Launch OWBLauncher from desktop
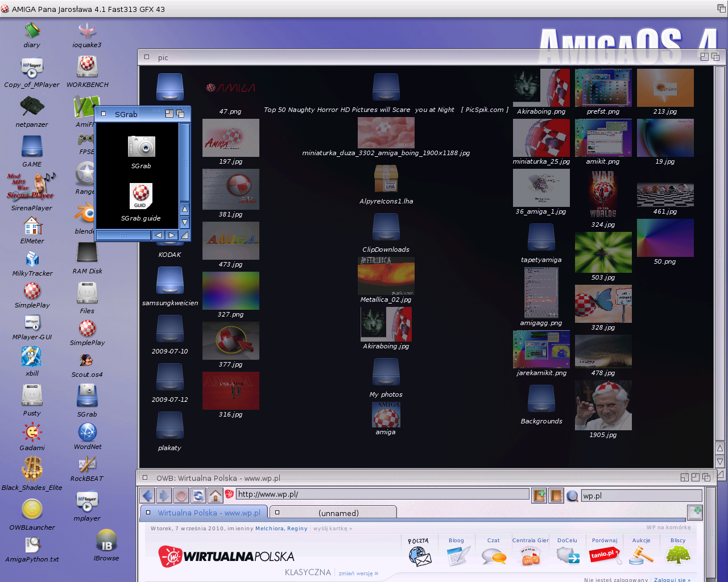This screenshot has height=582, width=728. coord(32,509)
